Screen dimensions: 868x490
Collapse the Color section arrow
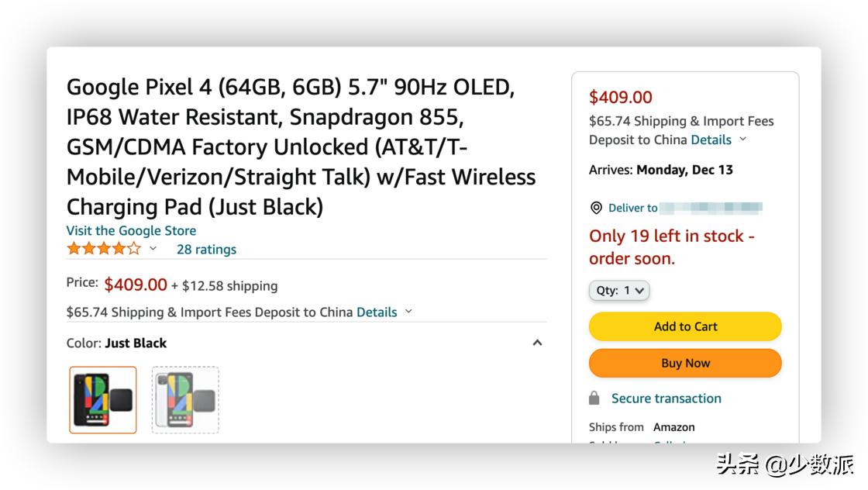click(537, 343)
